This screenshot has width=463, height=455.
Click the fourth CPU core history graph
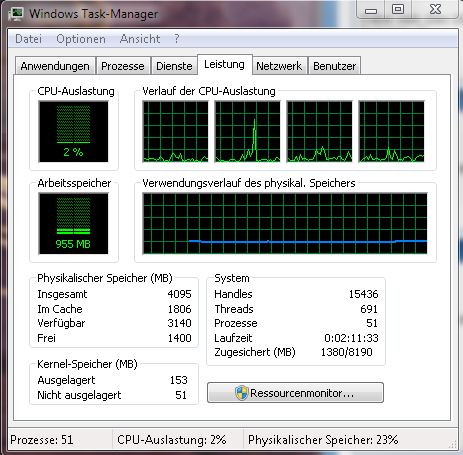392,132
